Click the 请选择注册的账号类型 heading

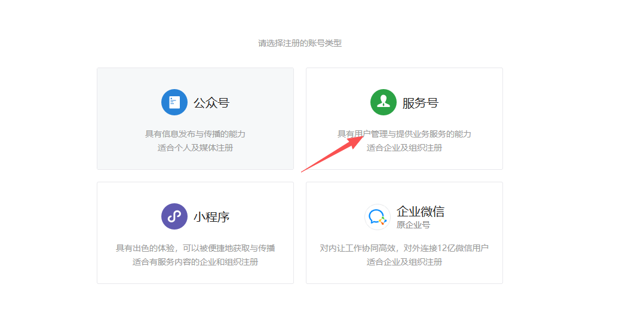coord(300,43)
